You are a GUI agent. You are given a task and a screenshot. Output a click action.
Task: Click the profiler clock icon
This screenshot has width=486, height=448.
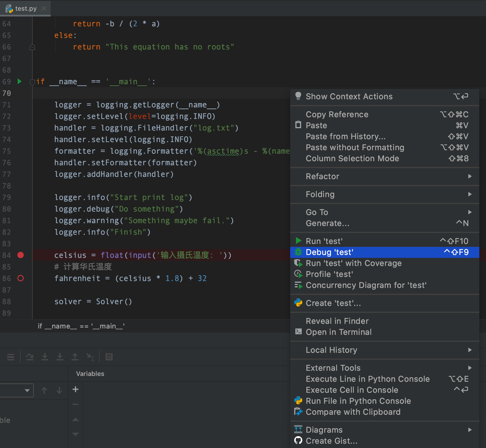pos(298,274)
